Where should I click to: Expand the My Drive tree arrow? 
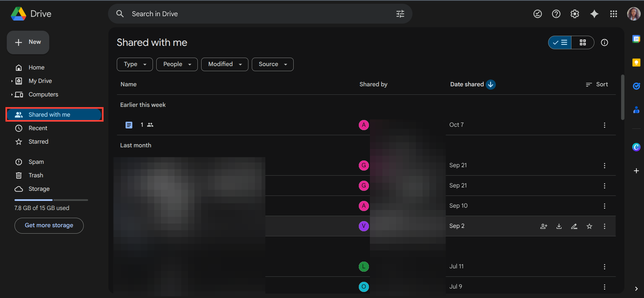click(x=12, y=81)
